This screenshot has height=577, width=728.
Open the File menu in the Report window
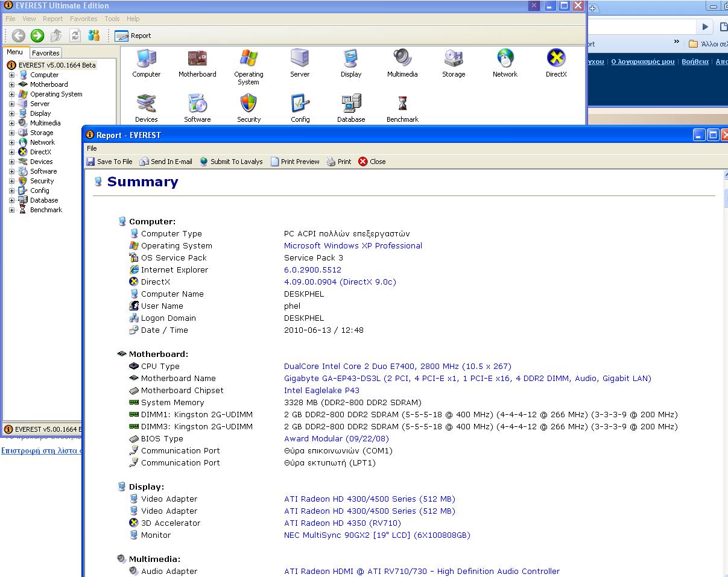click(x=92, y=148)
